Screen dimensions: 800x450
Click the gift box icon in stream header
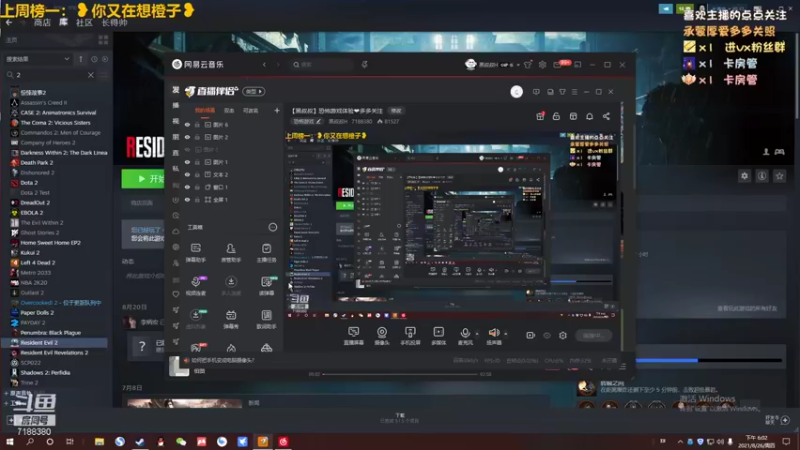point(540,116)
